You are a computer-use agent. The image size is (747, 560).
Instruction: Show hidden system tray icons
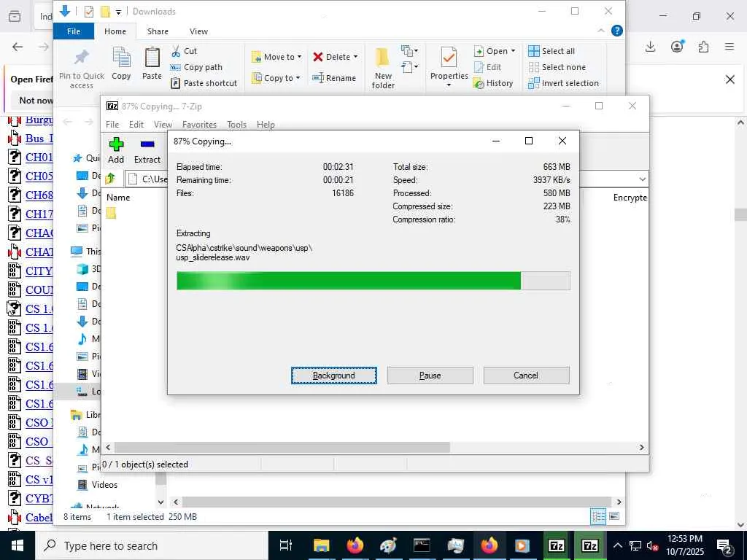click(617, 545)
